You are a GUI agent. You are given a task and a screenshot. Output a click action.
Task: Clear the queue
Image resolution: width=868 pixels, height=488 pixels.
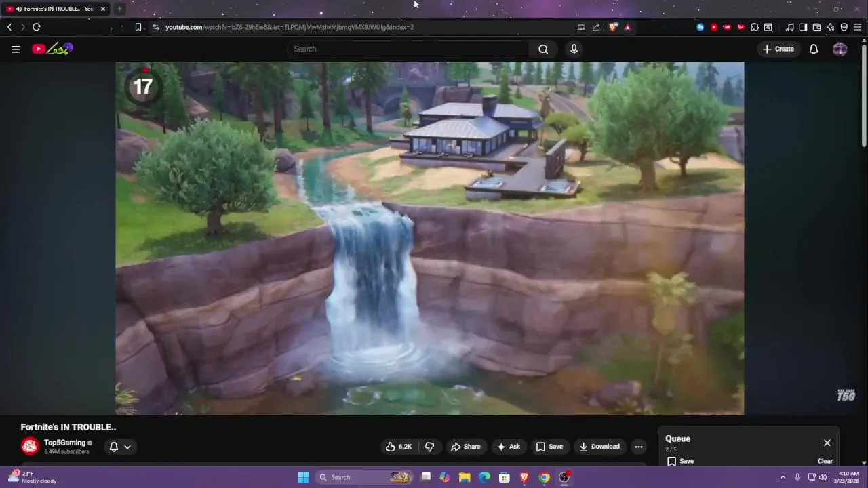[825, 461]
